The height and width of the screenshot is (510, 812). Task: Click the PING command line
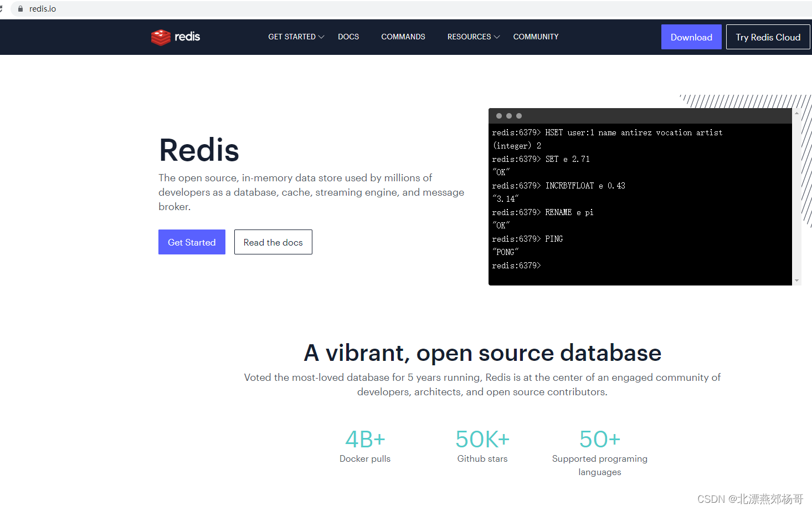pos(527,239)
